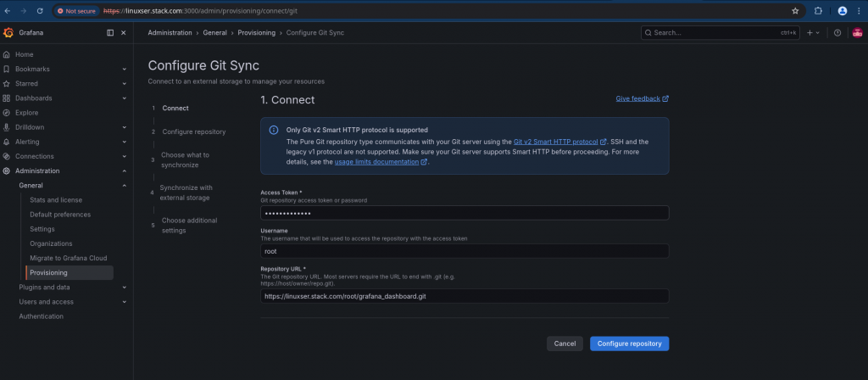Expand the Starred section chevron

[x=124, y=84]
